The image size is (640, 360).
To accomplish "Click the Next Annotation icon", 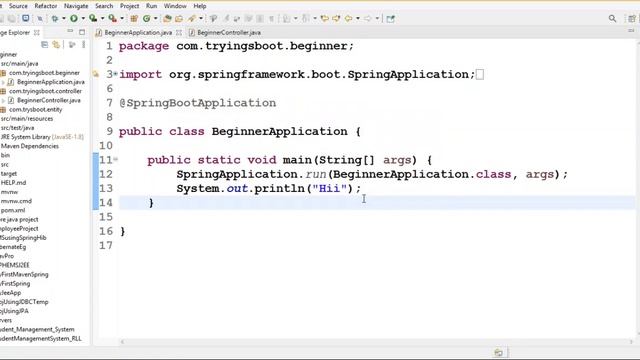I will point(287,18).
